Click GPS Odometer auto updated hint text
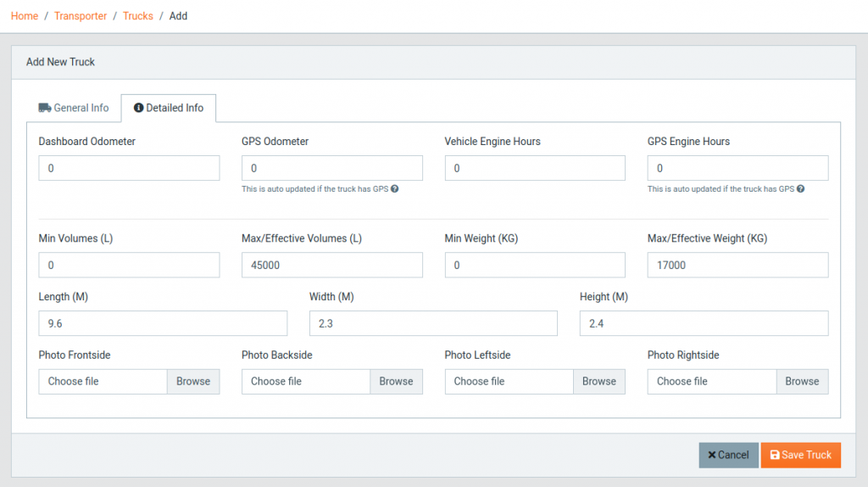This screenshot has width=868, height=487. pyautogui.click(x=315, y=189)
